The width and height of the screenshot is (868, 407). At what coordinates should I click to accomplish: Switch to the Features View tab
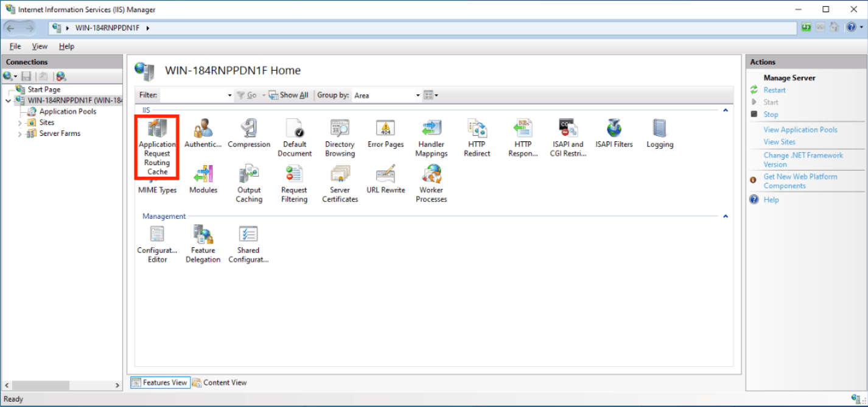tap(159, 383)
